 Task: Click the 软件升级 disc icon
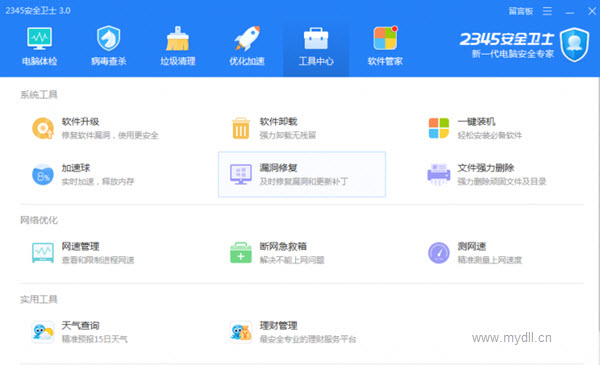click(x=43, y=128)
